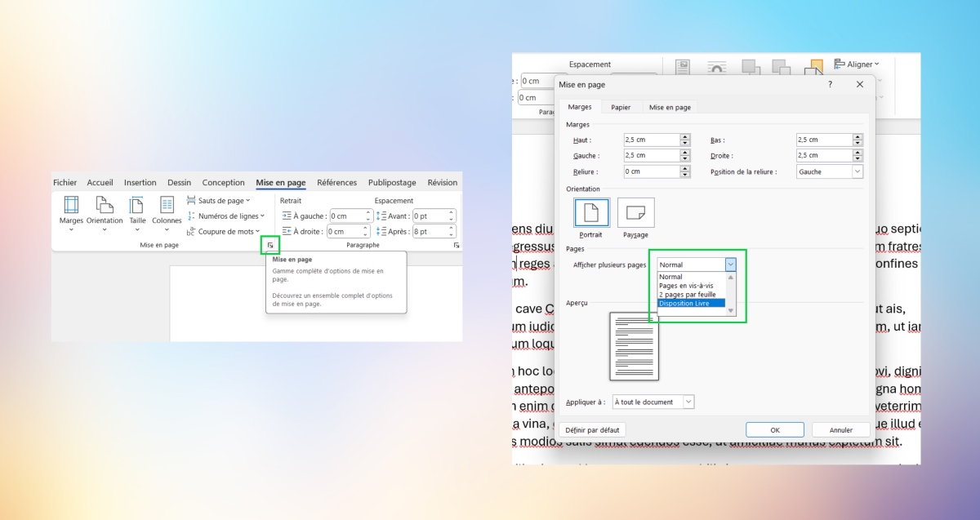Switch to the Références ribbon tab

[337, 183]
